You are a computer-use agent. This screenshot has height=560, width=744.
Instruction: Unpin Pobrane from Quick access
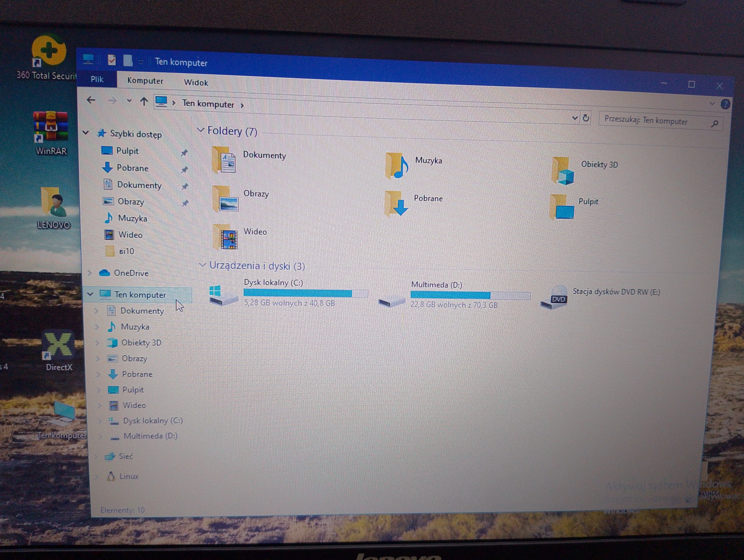coord(184,170)
